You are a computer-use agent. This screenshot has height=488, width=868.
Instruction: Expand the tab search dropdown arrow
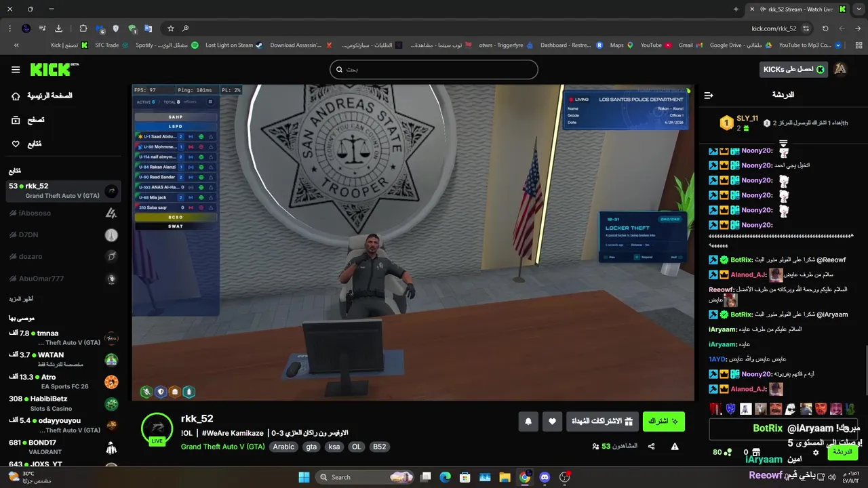(859, 9)
